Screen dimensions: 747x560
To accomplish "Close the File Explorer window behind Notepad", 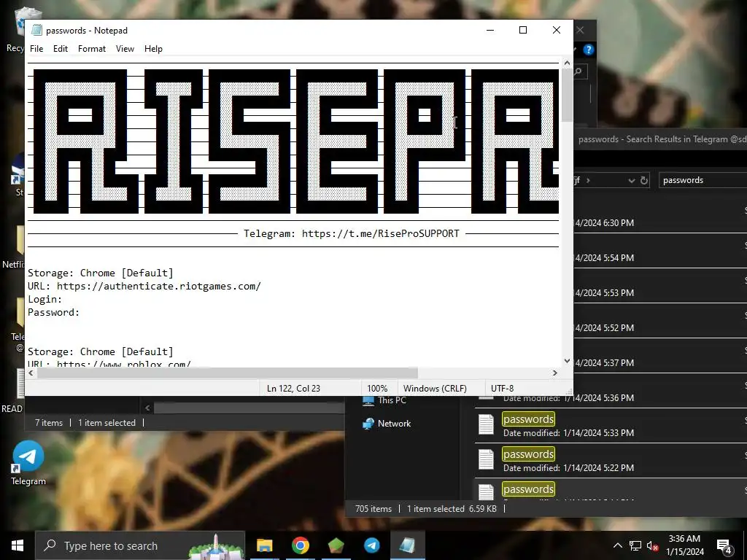I will pos(580,30).
